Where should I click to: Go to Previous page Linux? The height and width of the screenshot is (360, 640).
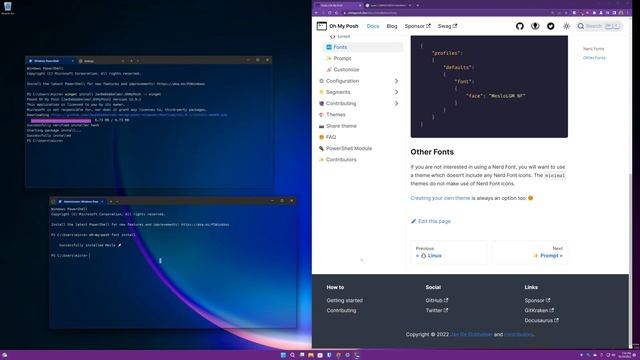449,252
